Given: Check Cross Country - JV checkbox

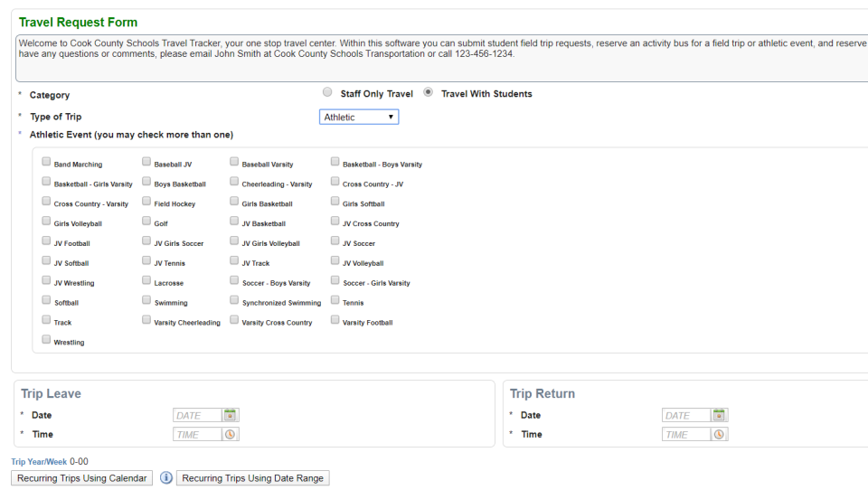Looking at the screenshot, I should [x=335, y=182].
